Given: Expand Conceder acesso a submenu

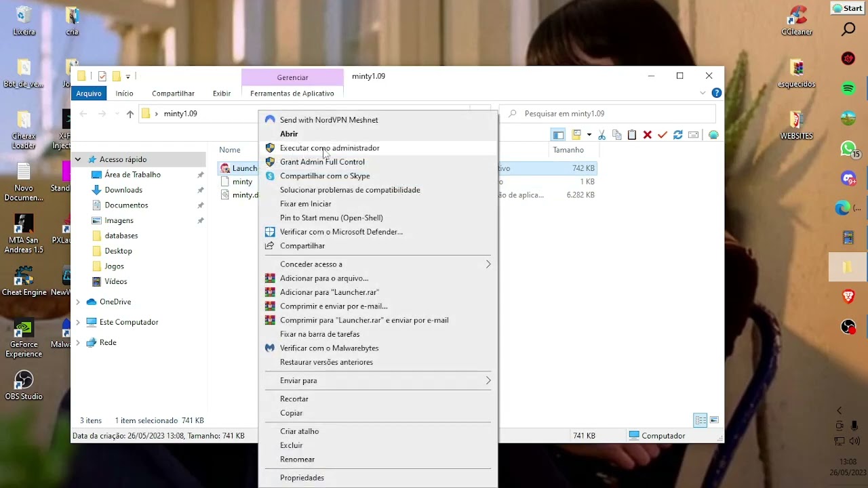Looking at the screenshot, I should [378, 264].
